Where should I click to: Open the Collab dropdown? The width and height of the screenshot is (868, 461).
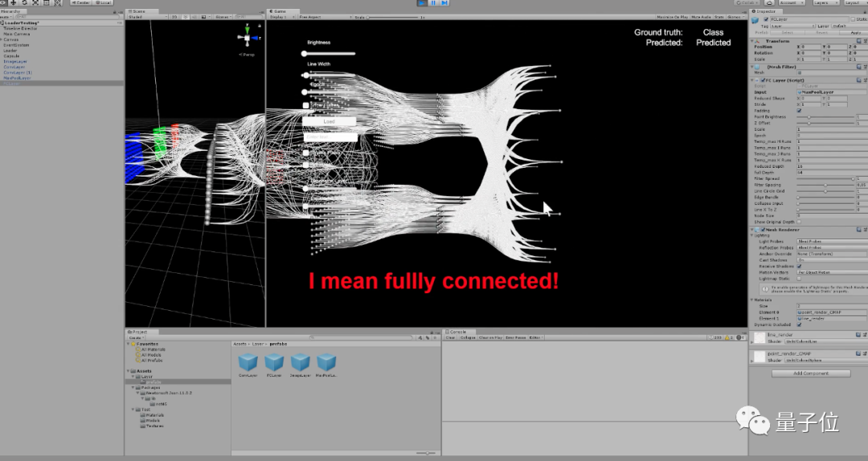(746, 2)
